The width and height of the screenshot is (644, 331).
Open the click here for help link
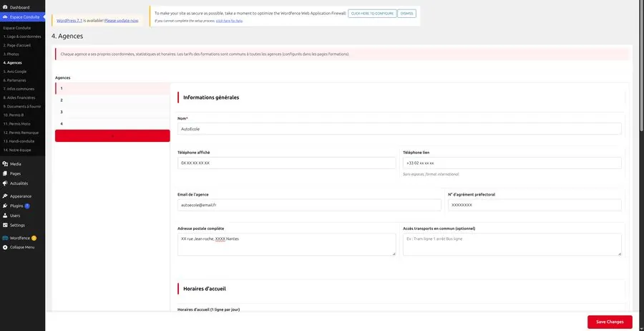(229, 21)
